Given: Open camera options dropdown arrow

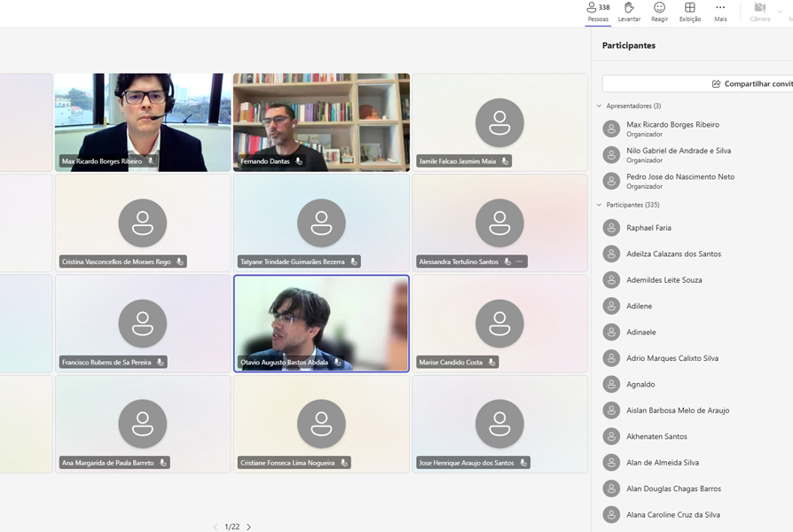Looking at the screenshot, I should point(780,12).
